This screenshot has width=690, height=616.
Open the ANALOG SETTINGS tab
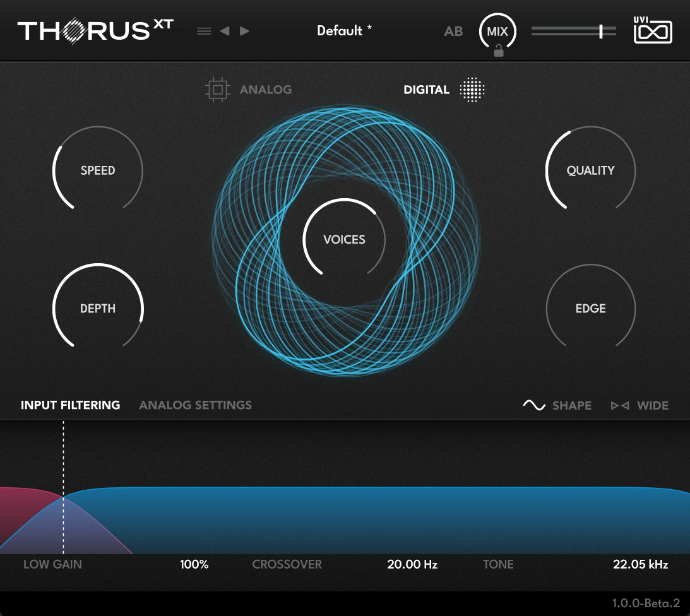[195, 405]
